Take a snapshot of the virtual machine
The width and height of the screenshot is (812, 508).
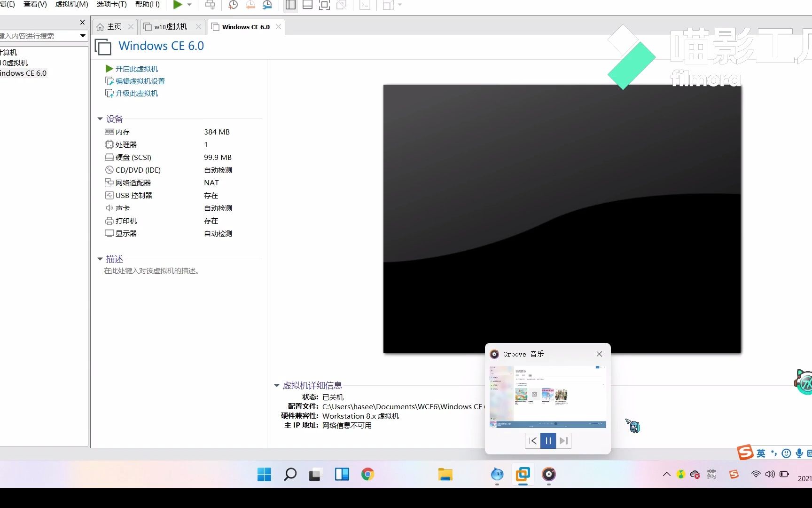pyautogui.click(x=233, y=5)
